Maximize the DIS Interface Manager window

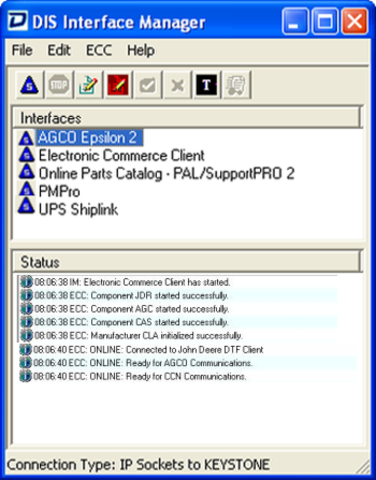(x=325, y=22)
